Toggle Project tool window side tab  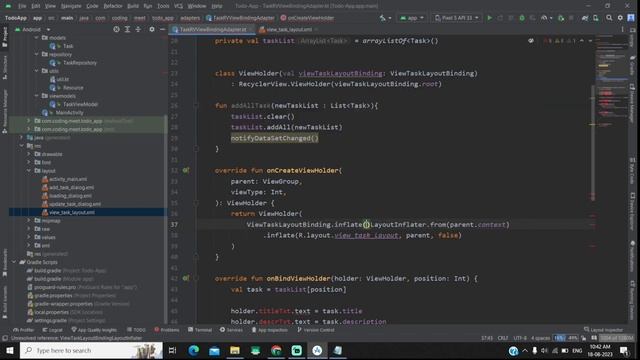(x=4, y=38)
